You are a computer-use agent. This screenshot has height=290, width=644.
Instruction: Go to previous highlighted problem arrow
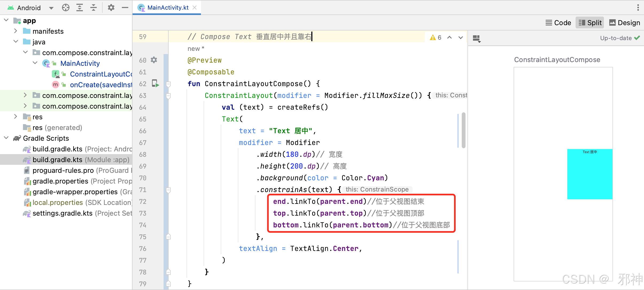449,37
